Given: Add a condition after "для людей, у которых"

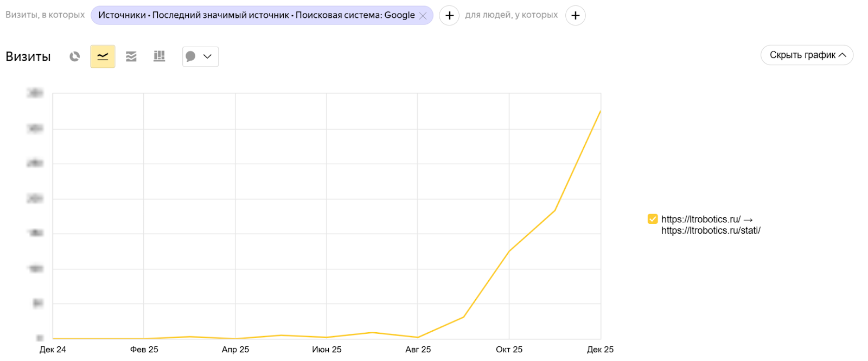Looking at the screenshot, I should pos(575,16).
